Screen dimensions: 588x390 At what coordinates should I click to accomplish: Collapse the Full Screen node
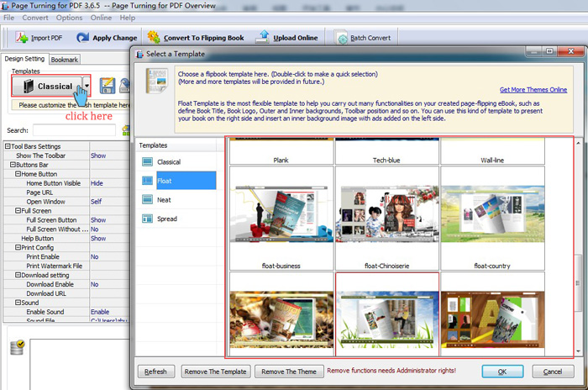tap(18, 211)
